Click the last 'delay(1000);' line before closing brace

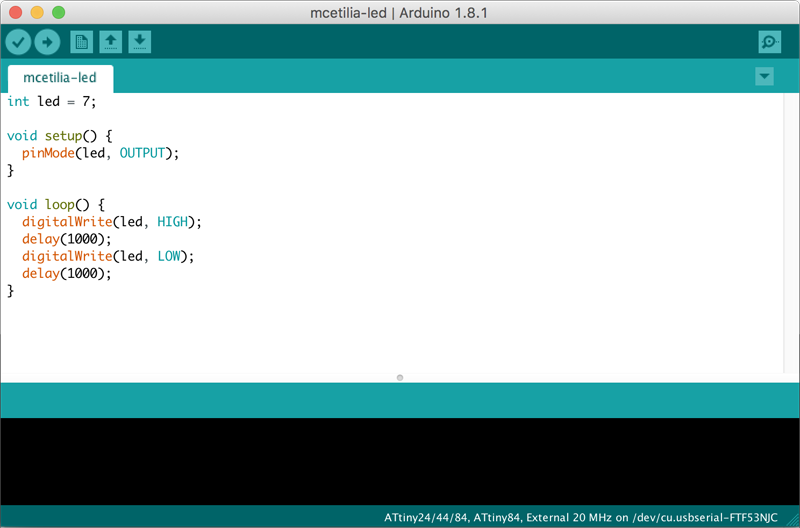point(66,273)
